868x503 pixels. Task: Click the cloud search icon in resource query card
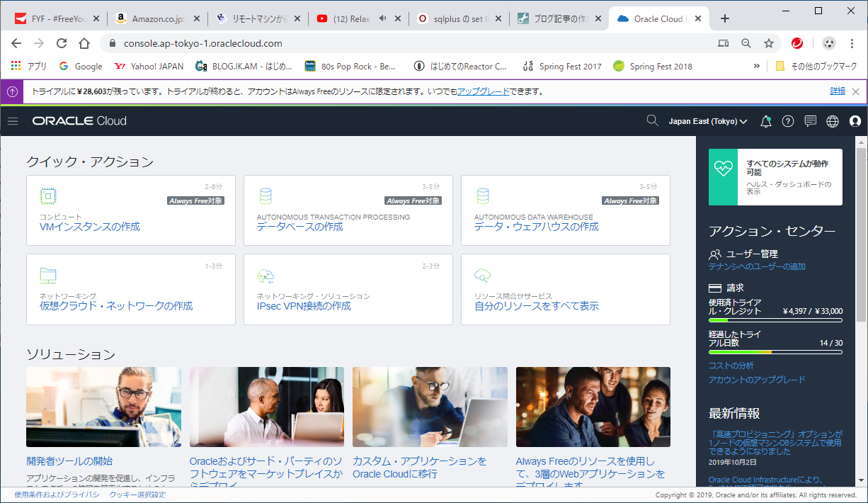click(483, 276)
